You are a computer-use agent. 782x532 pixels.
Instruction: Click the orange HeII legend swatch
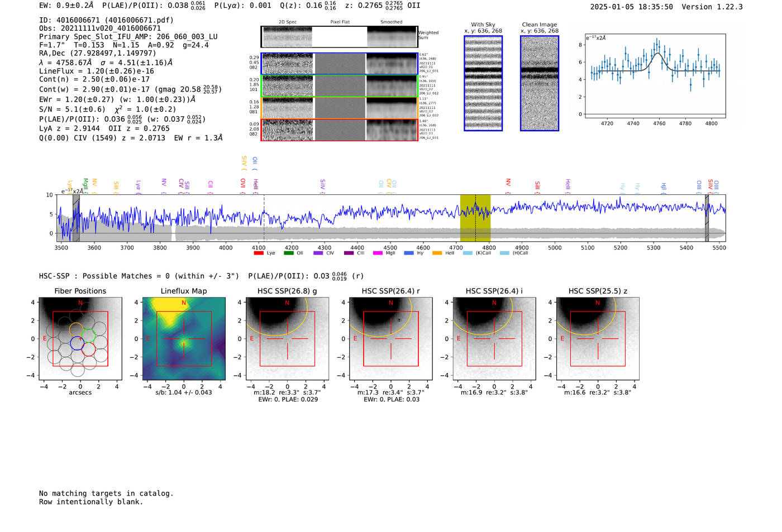437,253
